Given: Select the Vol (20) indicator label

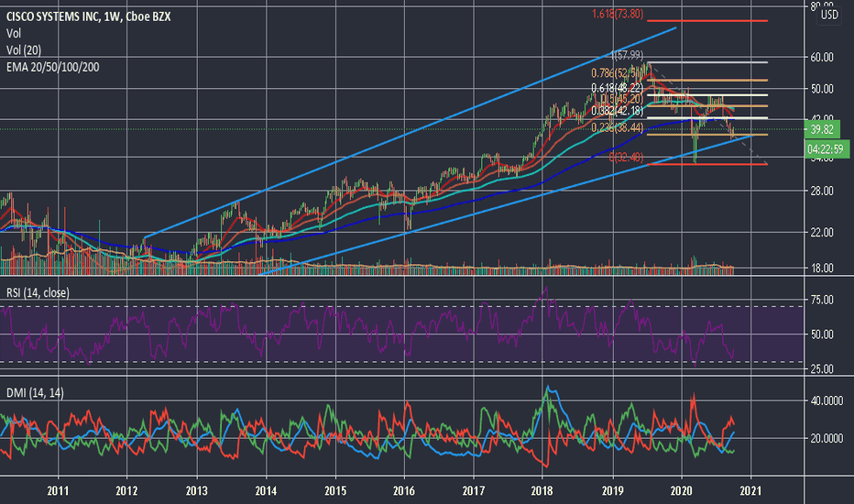Looking at the screenshot, I should [24, 50].
